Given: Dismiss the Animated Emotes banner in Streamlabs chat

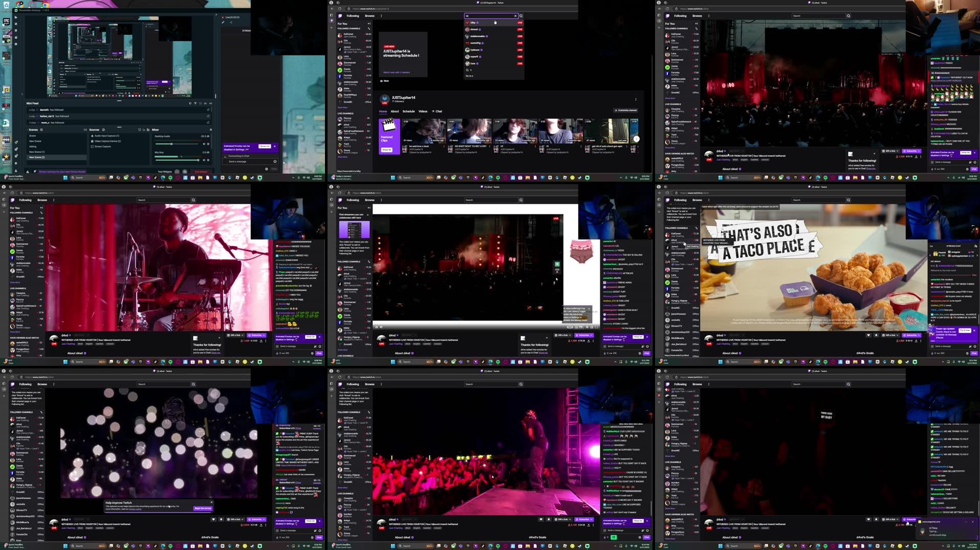Looking at the screenshot, I should [275, 146].
